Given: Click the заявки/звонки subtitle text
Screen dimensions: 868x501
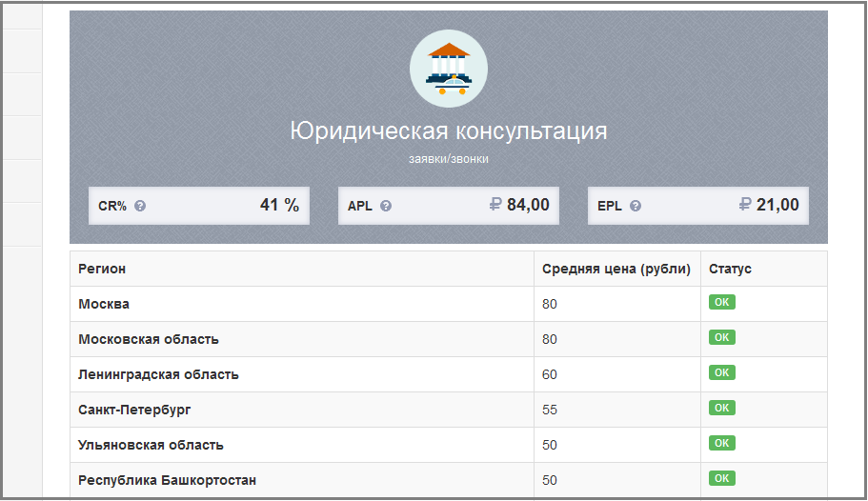Looking at the screenshot, I should point(448,159).
